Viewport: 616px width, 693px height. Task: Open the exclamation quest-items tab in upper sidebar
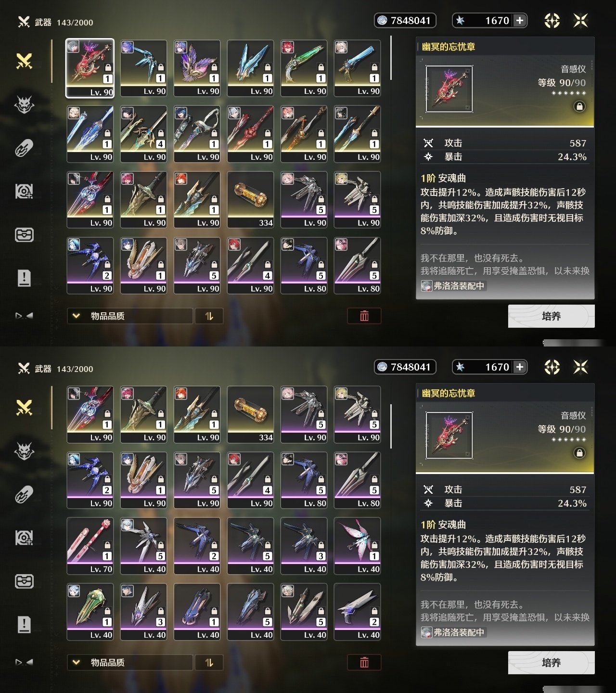tap(24, 278)
